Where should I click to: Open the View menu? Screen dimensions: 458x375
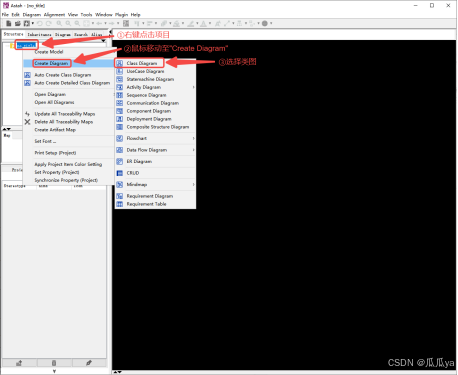[x=73, y=15]
